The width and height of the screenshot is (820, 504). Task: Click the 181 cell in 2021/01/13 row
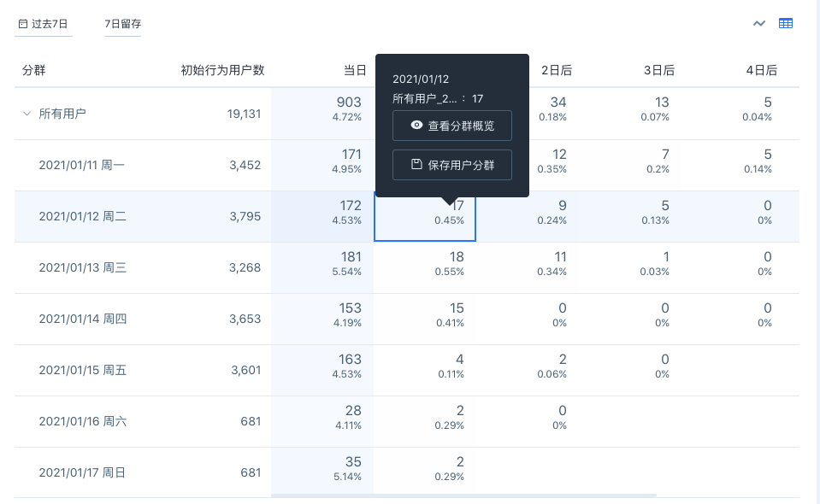tap(349, 261)
